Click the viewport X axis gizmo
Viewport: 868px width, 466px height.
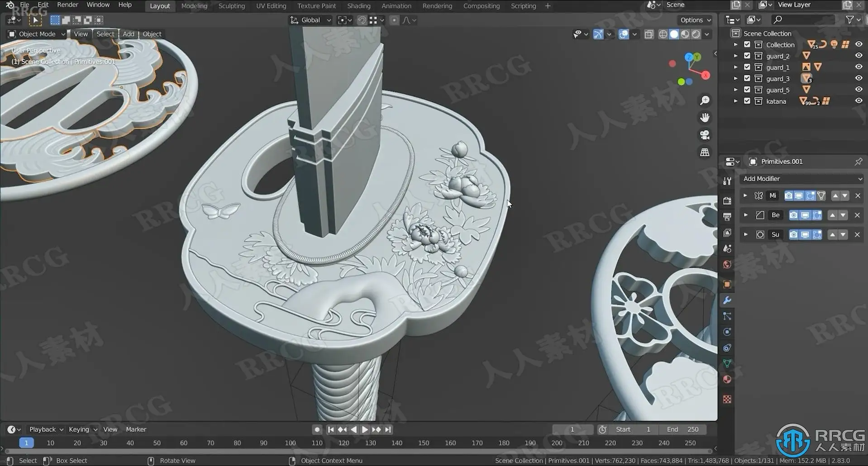pos(706,76)
